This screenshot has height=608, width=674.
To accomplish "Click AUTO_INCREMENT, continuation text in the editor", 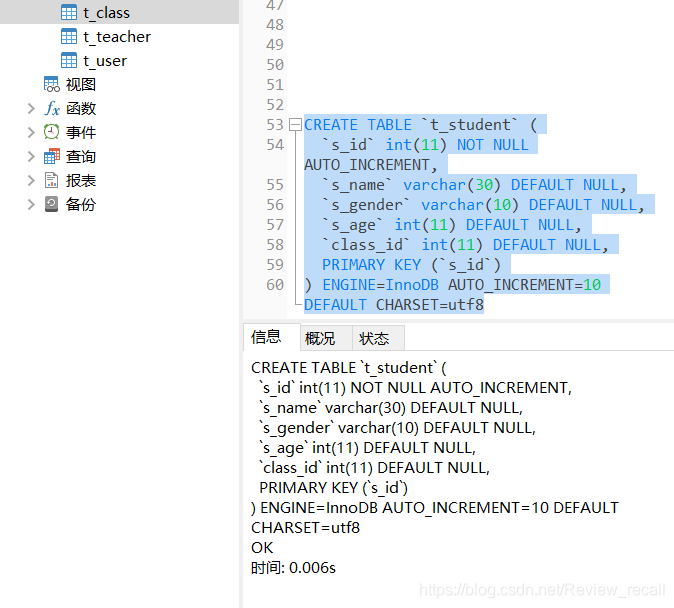I will [371, 165].
